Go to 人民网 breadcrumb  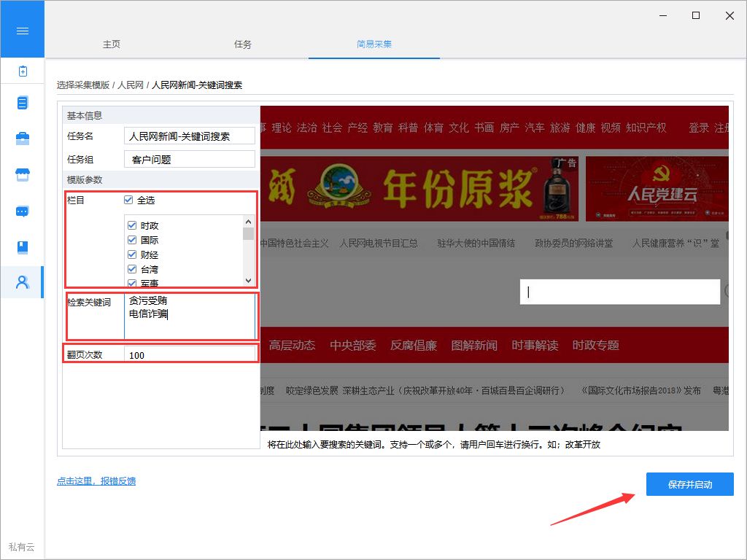pyautogui.click(x=131, y=85)
